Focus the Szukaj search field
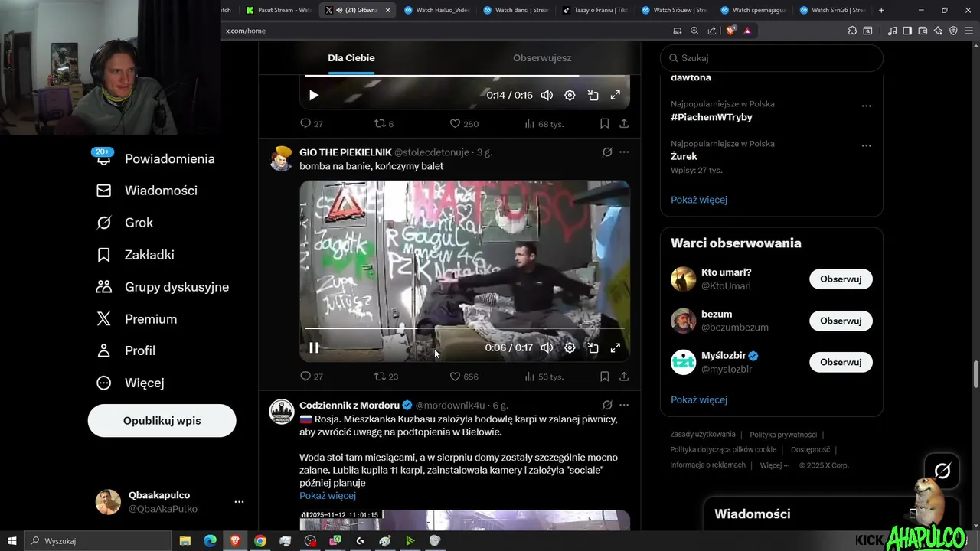980x551 pixels. point(772,58)
